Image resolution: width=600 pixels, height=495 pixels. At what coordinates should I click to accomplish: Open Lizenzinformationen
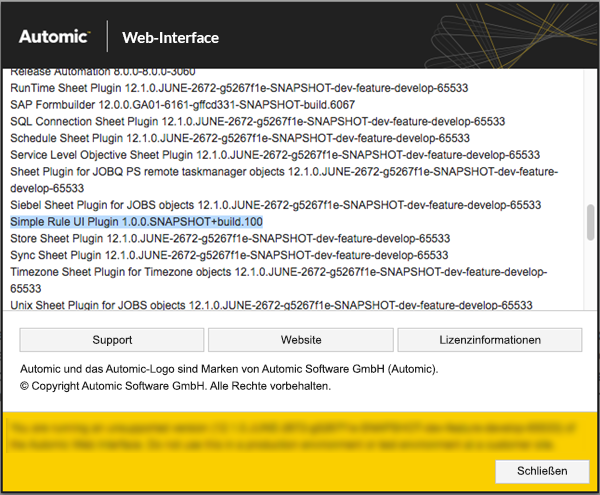489,340
